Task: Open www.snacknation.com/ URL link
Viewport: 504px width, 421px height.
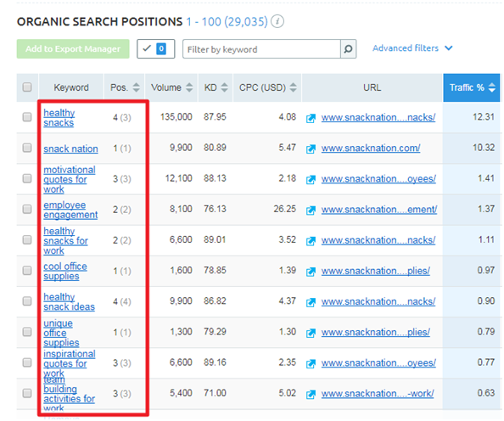Action: (x=371, y=149)
